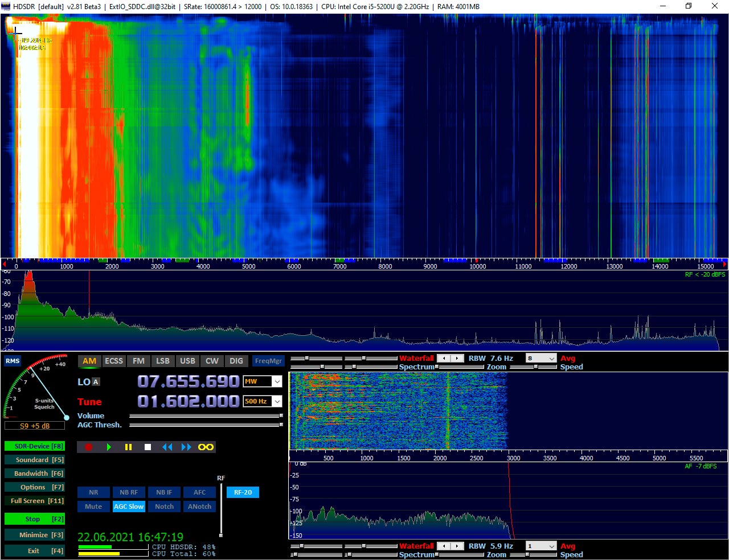Open Options [F7] menu

click(x=34, y=487)
